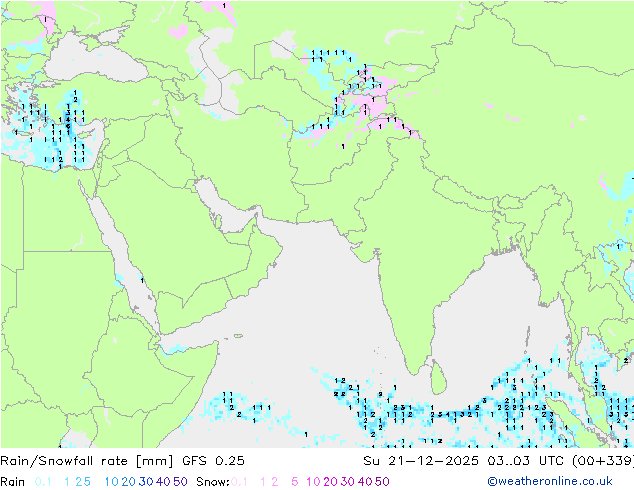
Task: Click the '03..03 UTC' time text
Action: pyautogui.click(x=526, y=461)
